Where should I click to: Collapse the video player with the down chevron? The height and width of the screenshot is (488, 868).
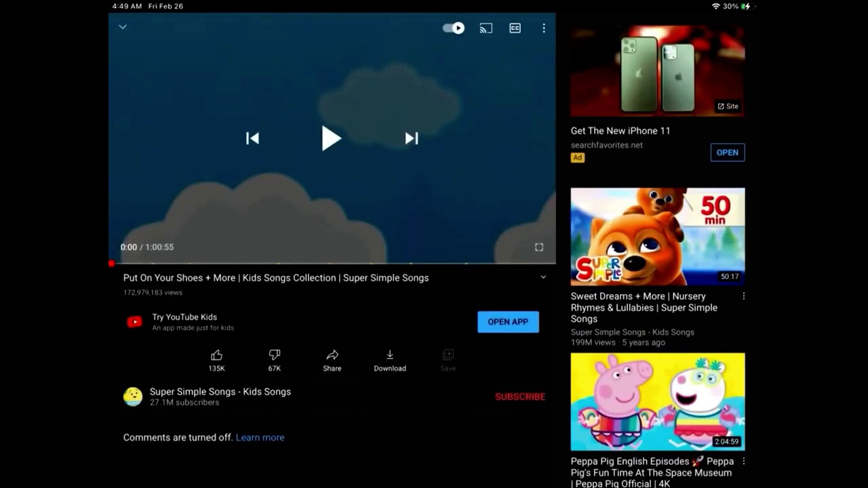123,27
